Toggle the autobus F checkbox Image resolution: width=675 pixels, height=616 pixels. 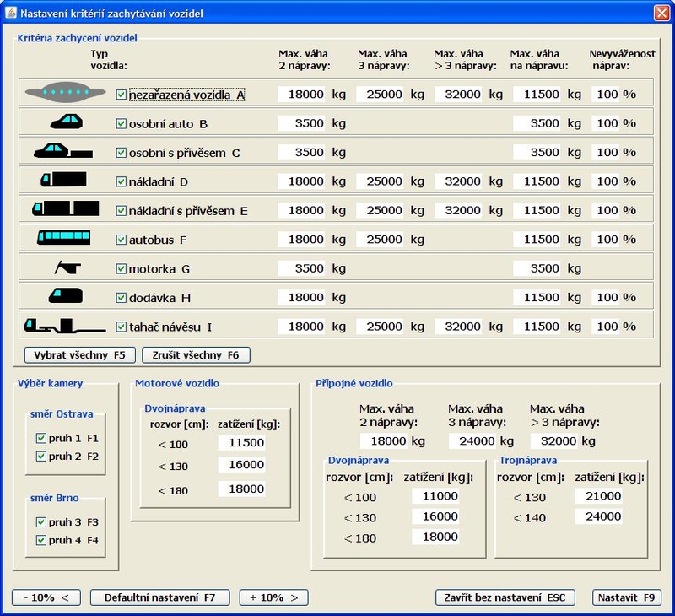(121, 240)
